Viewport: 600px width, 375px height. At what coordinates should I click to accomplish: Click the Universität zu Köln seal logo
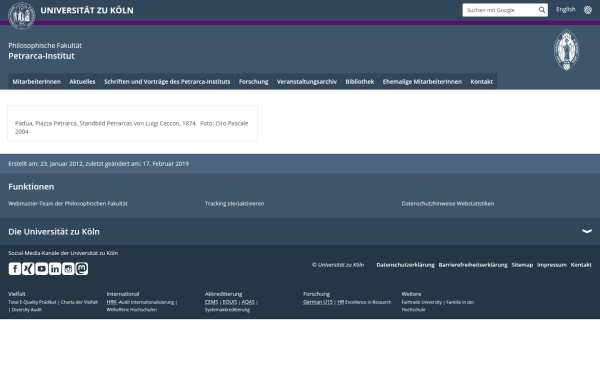coord(22,16)
